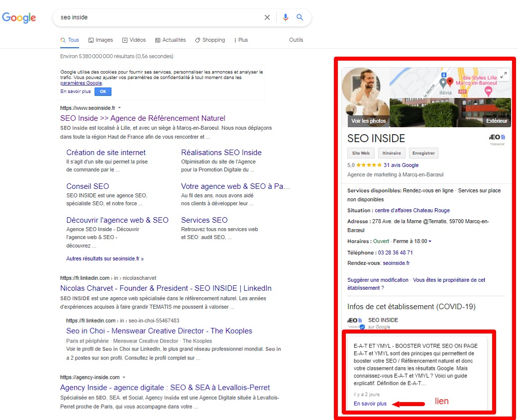Viewport: 518px width, 420px height.
Task: Open Découvrir l'agence web & SEO sitelink
Action: point(117,220)
